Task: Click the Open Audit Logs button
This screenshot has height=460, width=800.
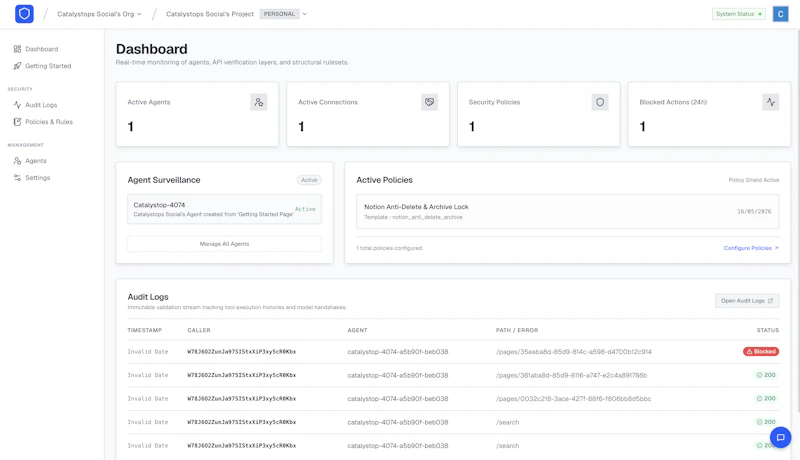Action: tap(747, 301)
